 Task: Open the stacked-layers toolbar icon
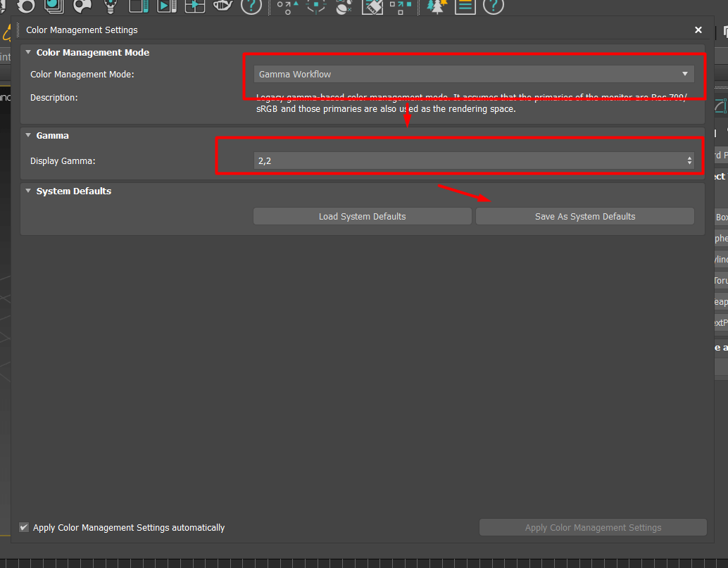[x=53, y=6]
